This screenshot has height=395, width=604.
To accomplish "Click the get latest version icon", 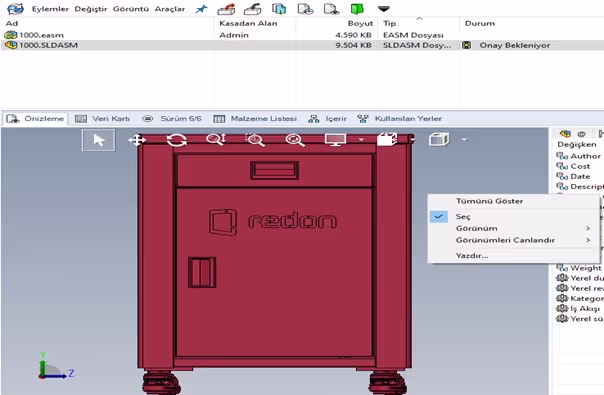I will (x=279, y=8).
